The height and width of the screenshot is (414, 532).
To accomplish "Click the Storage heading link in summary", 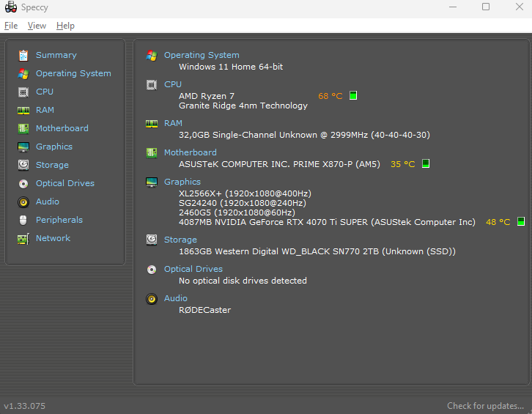I will point(180,240).
